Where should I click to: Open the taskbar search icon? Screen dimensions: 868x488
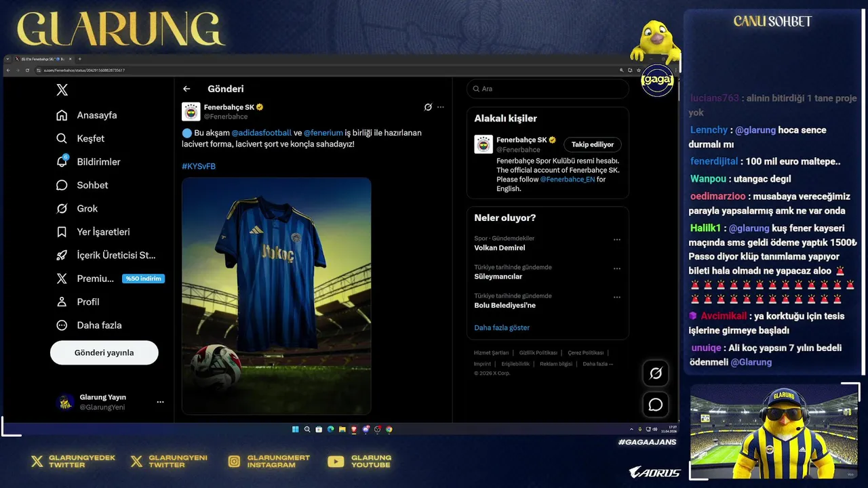[307, 429]
